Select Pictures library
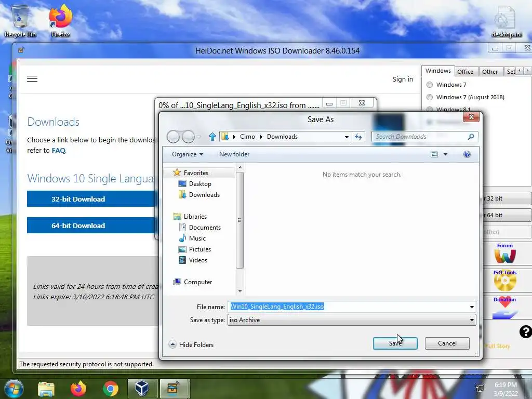 pyautogui.click(x=195, y=249)
